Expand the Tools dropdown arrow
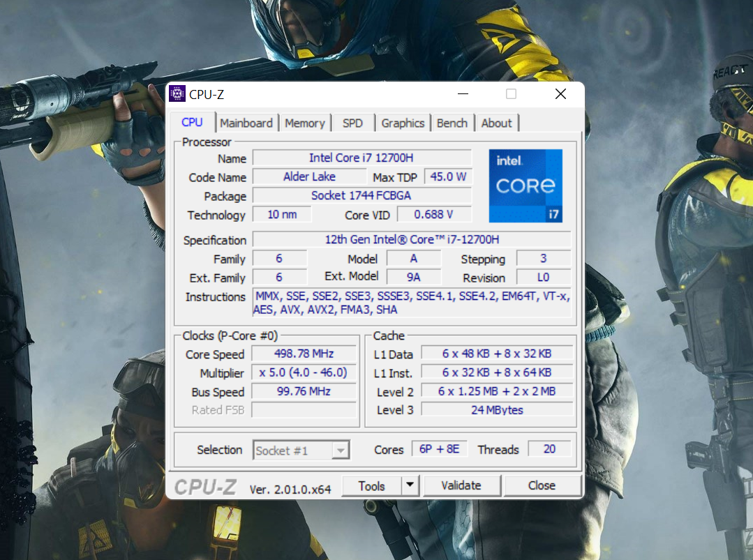This screenshot has height=560, width=753. click(410, 485)
